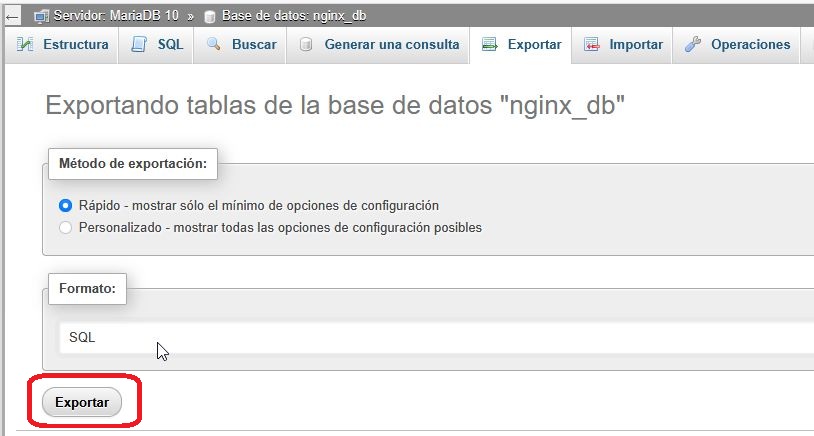Open the Base de datos: nginx_db link
The width and height of the screenshot is (814, 436).
(283, 17)
